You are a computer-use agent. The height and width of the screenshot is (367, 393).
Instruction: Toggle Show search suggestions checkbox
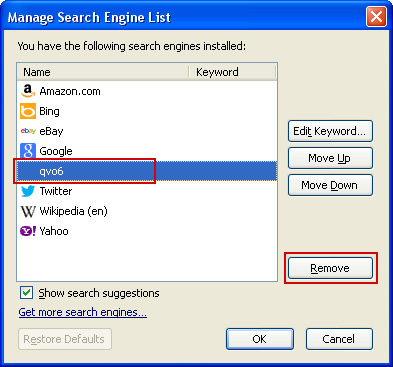click(x=26, y=293)
